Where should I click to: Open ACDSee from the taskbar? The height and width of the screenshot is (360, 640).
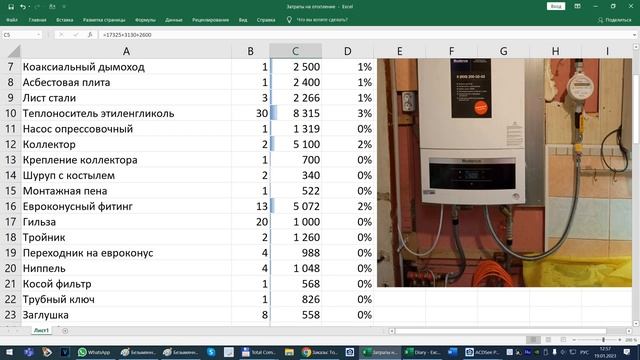click(x=482, y=352)
